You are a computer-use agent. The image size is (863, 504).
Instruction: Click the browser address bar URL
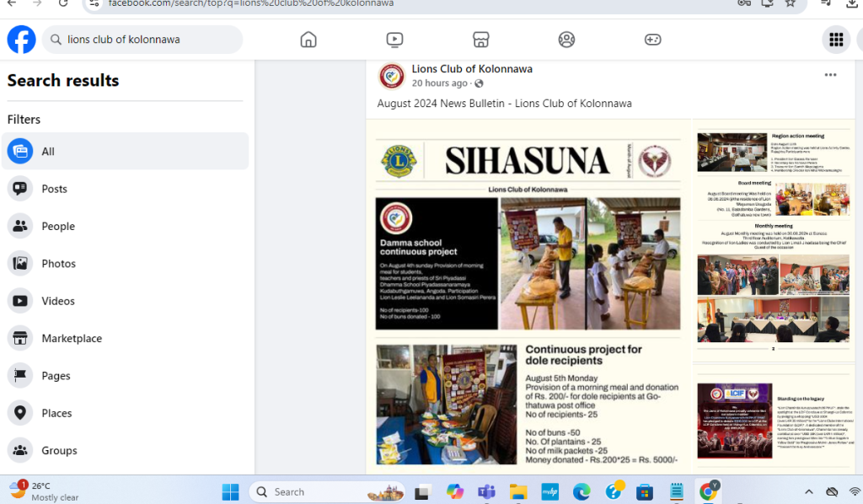[x=251, y=3]
